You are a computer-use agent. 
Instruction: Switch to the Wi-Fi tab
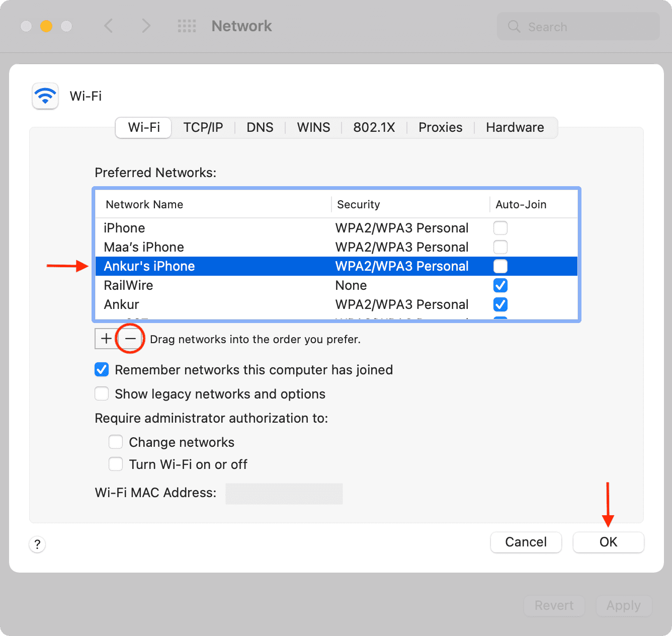[x=144, y=127]
